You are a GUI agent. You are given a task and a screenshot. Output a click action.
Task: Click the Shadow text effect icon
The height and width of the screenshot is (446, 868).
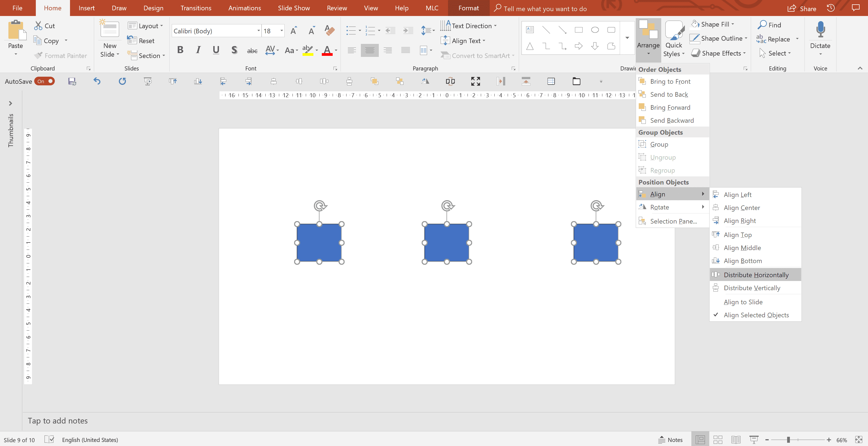234,50
